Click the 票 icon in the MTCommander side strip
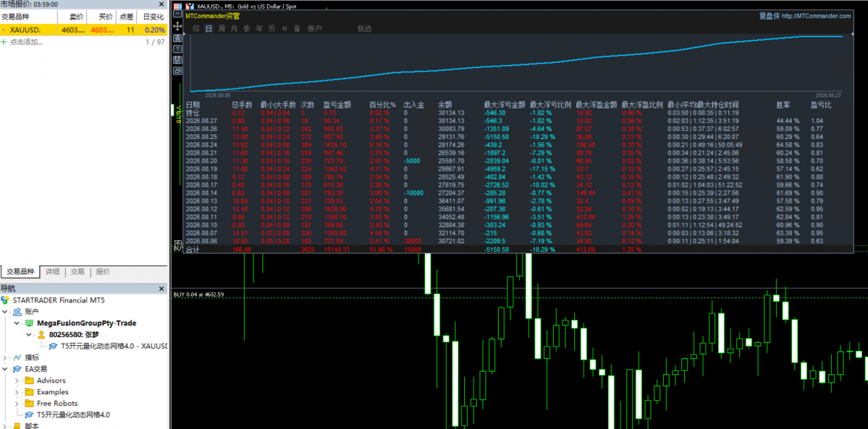The width and height of the screenshot is (868, 429). point(177,60)
